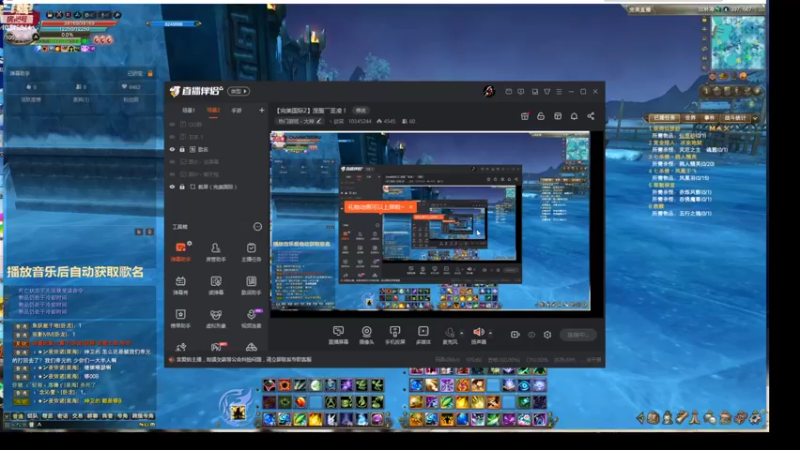
Task: Click the preview eye icon near settings gear
Action: 532,335
